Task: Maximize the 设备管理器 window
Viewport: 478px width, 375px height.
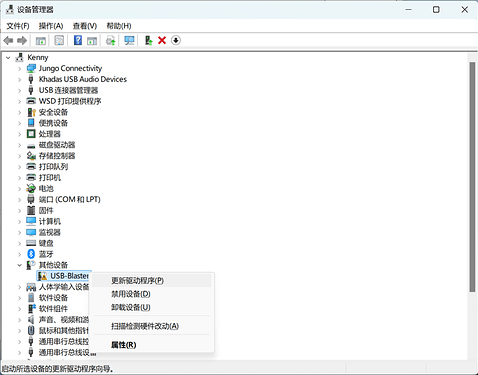Action: point(436,10)
